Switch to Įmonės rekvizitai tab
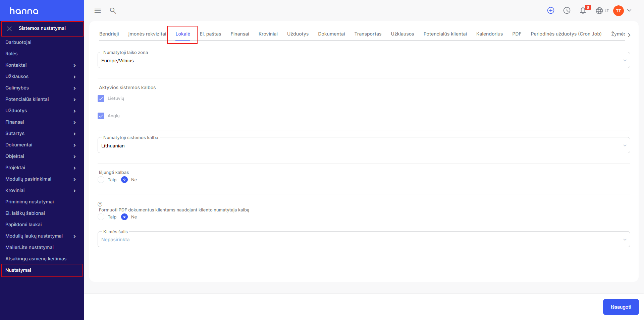Image resolution: width=644 pixels, height=320 pixels. click(147, 34)
